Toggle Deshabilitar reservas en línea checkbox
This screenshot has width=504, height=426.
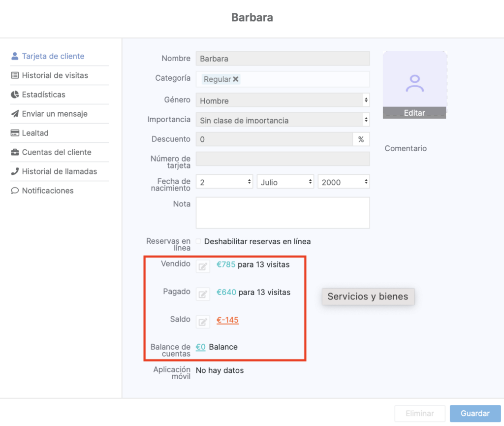click(x=199, y=241)
